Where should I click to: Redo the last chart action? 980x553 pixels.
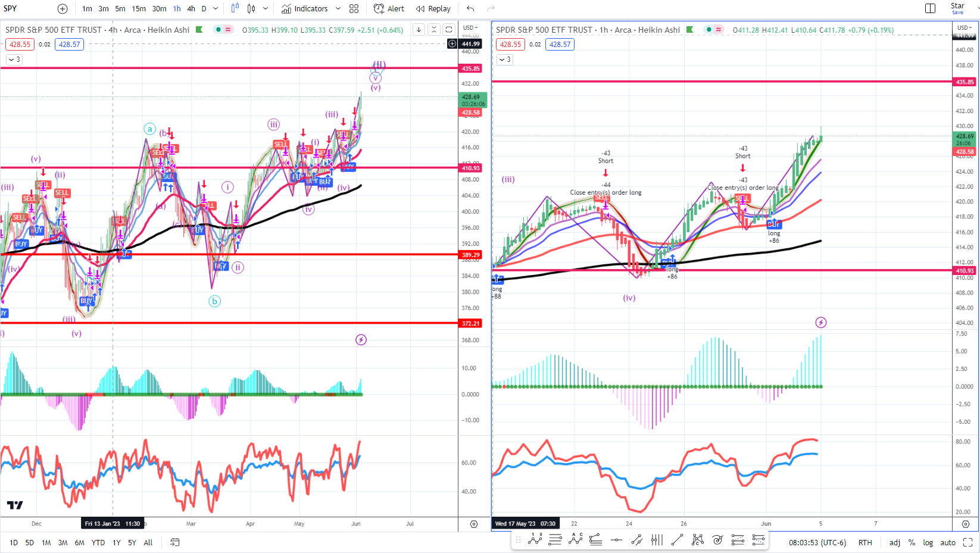[491, 9]
